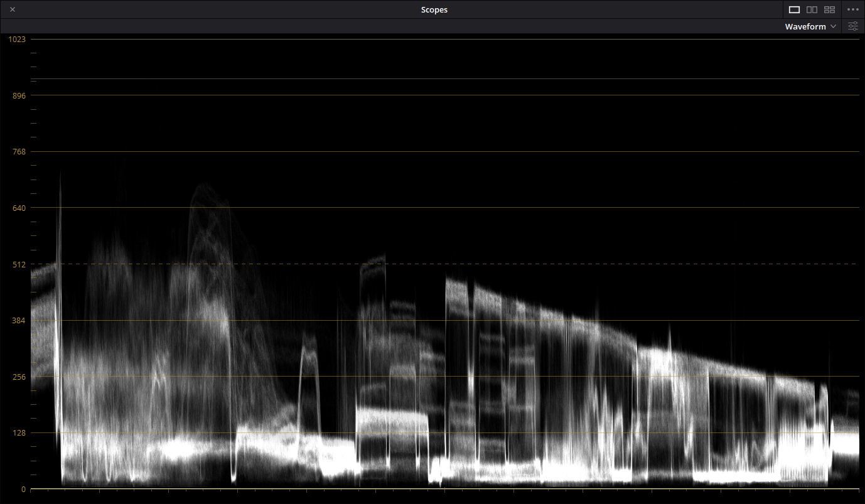Click the 256 scale label

click(x=19, y=377)
